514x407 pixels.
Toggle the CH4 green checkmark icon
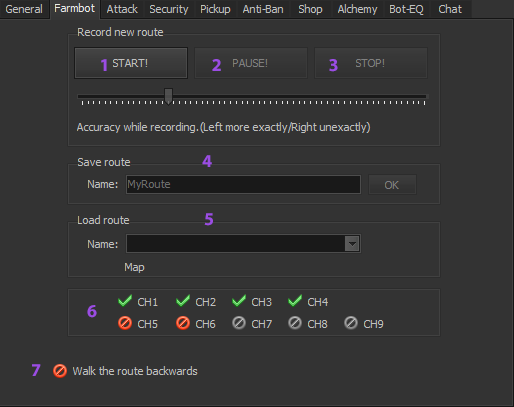295,301
